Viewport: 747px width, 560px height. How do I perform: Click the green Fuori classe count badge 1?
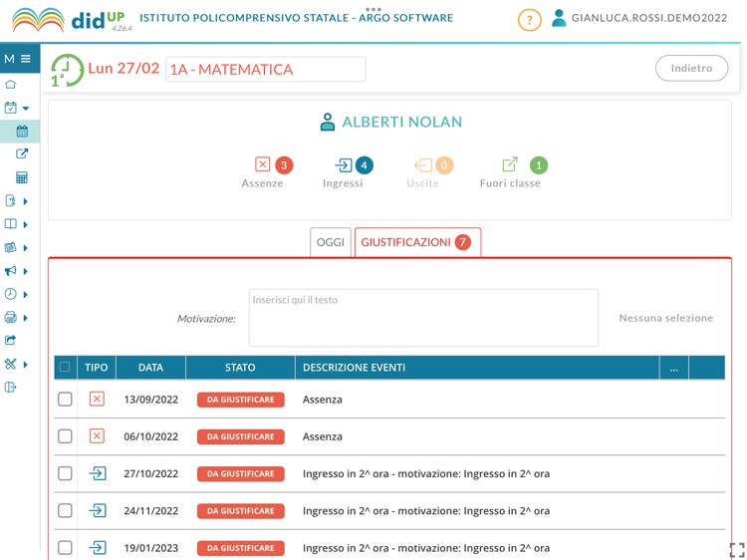539,165
